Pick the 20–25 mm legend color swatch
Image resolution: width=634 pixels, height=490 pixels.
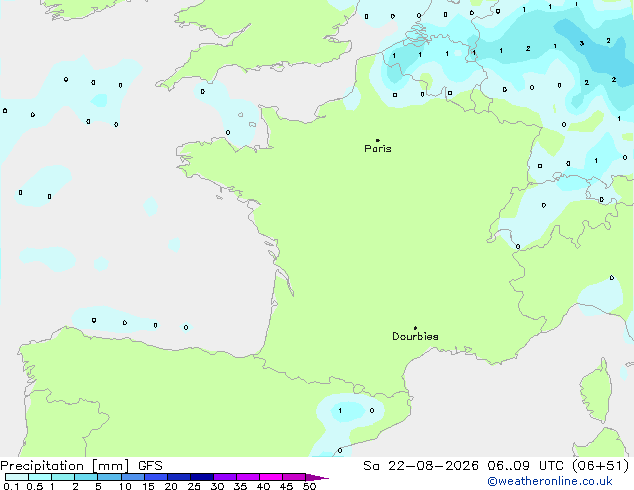click(178, 477)
